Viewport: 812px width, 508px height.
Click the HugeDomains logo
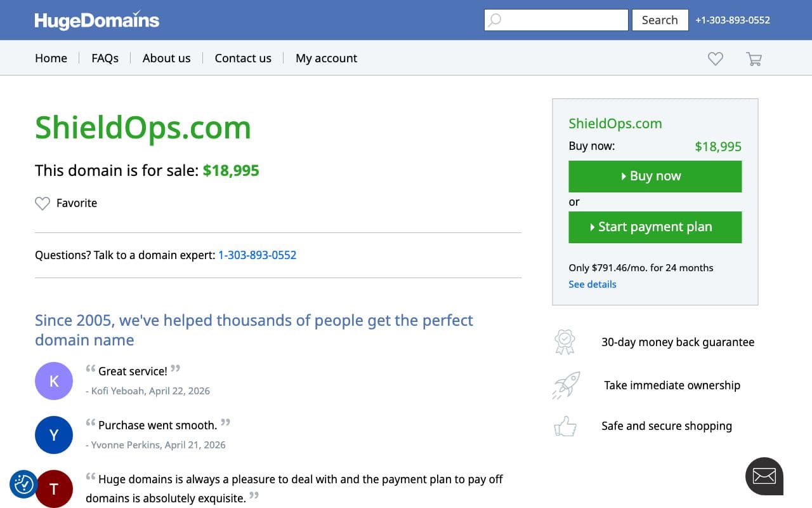click(x=97, y=20)
